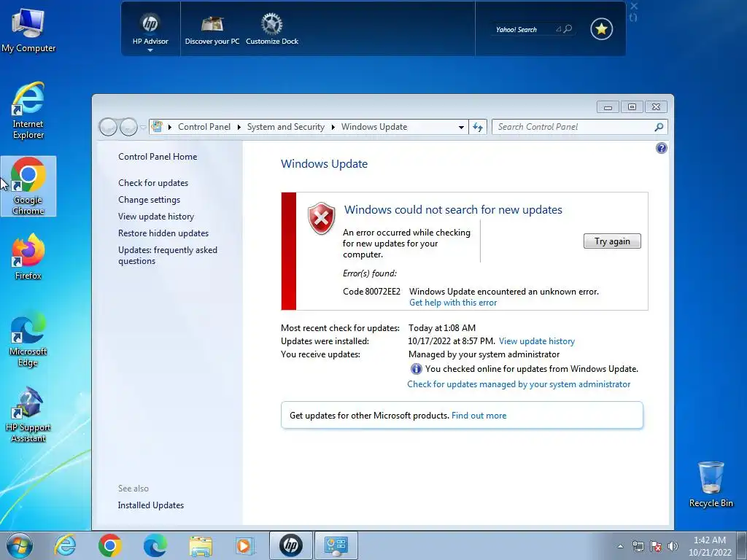
Task: Select System and Security breadcrumb
Action: click(x=285, y=127)
